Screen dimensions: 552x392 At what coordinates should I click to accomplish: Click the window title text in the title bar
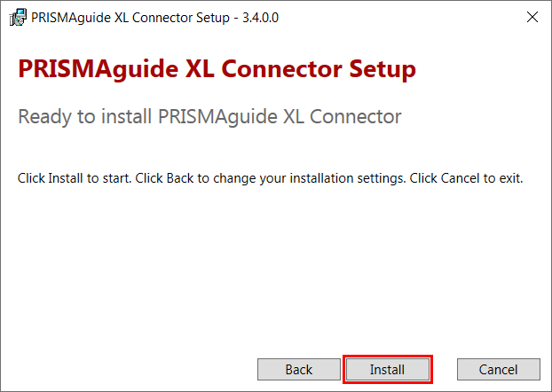click(155, 18)
